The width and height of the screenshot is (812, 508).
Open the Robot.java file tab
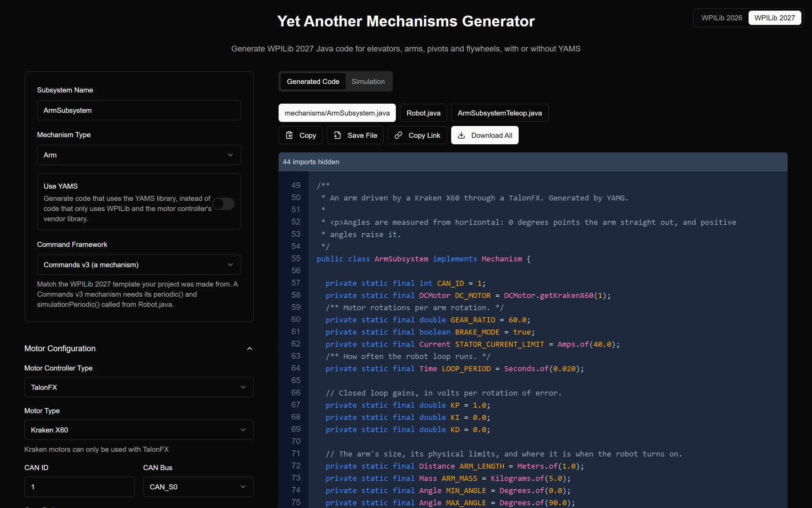[x=423, y=113]
